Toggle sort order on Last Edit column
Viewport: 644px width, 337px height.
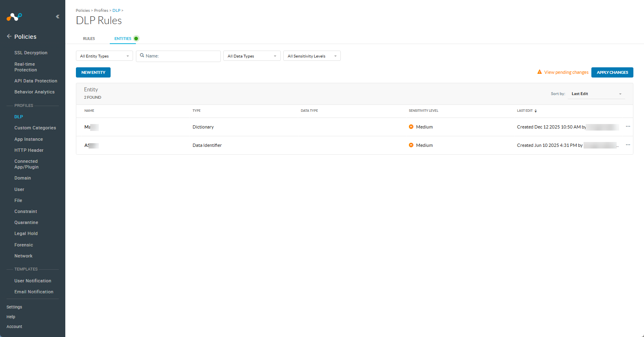point(535,111)
